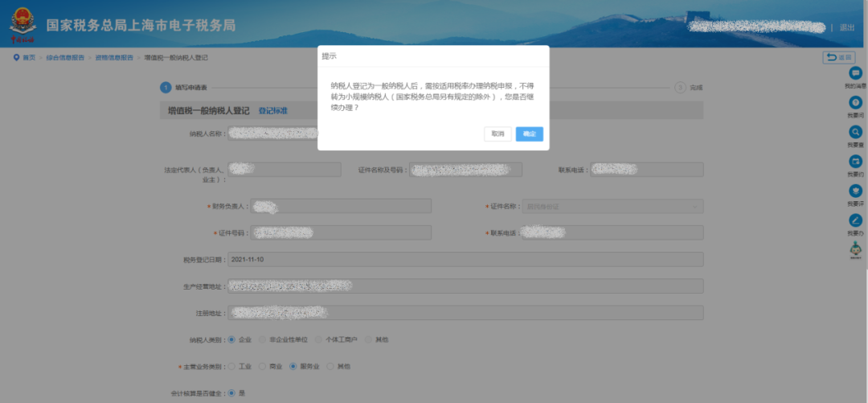
Task: Go to 首页 in the breadcrumb
Action: click(28, 58)
